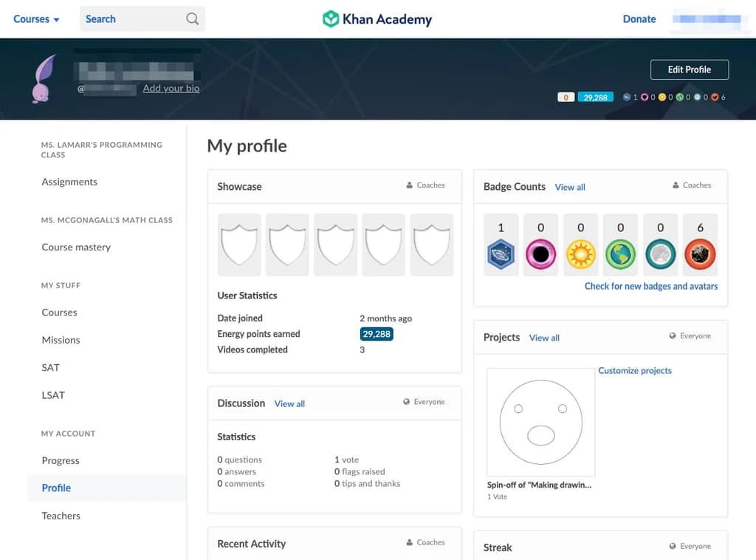View all projects link

coord(544,338)
